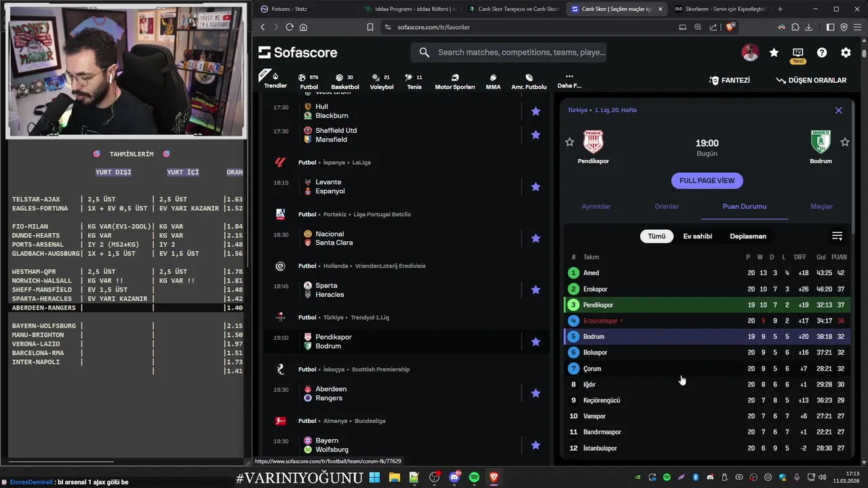
Task: Open the FANTEZİ page
Action: [x=730, y=80]
